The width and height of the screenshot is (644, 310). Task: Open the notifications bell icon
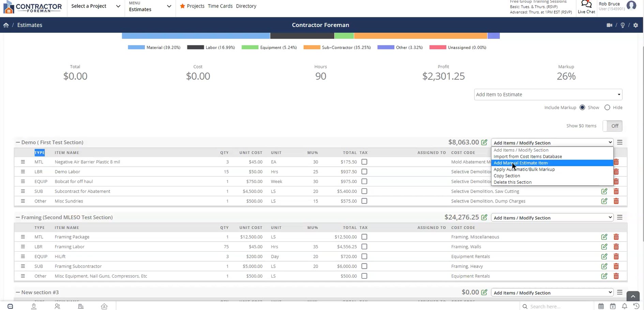[x=624, y=306]
